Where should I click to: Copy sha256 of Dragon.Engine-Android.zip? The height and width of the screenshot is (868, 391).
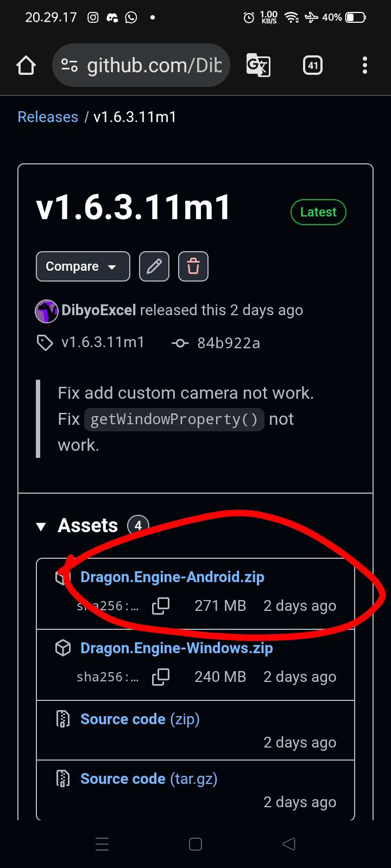tap(161, 605)
